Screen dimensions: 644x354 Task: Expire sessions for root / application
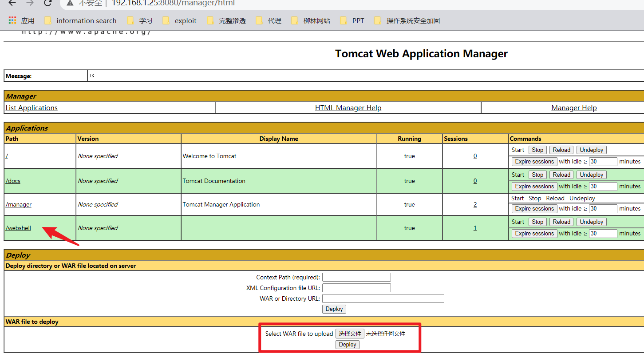coord(534,162)
